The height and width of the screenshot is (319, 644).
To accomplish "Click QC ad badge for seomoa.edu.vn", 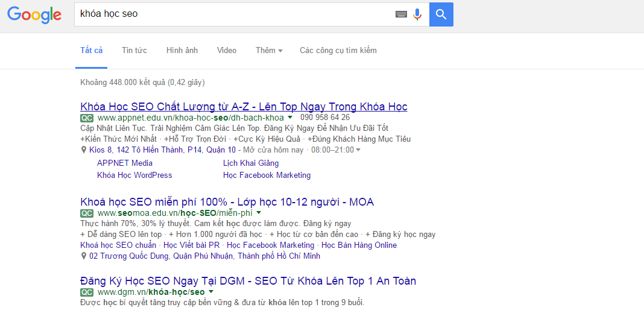I will point(87,213).
